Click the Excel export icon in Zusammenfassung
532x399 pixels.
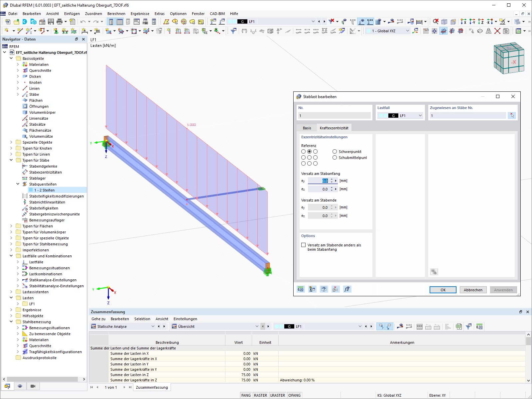(459, 327)
